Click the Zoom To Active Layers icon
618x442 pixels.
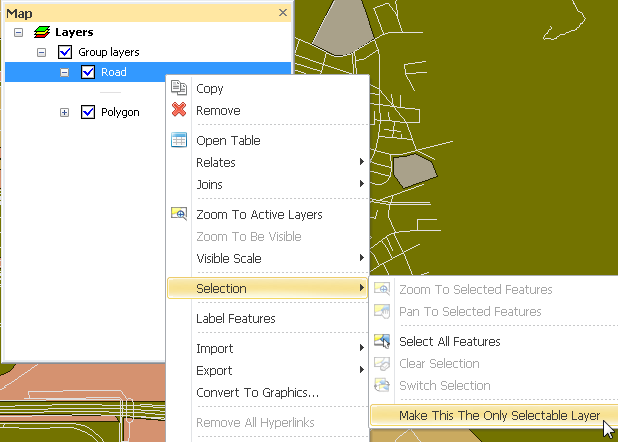click(x=179, y=214)
